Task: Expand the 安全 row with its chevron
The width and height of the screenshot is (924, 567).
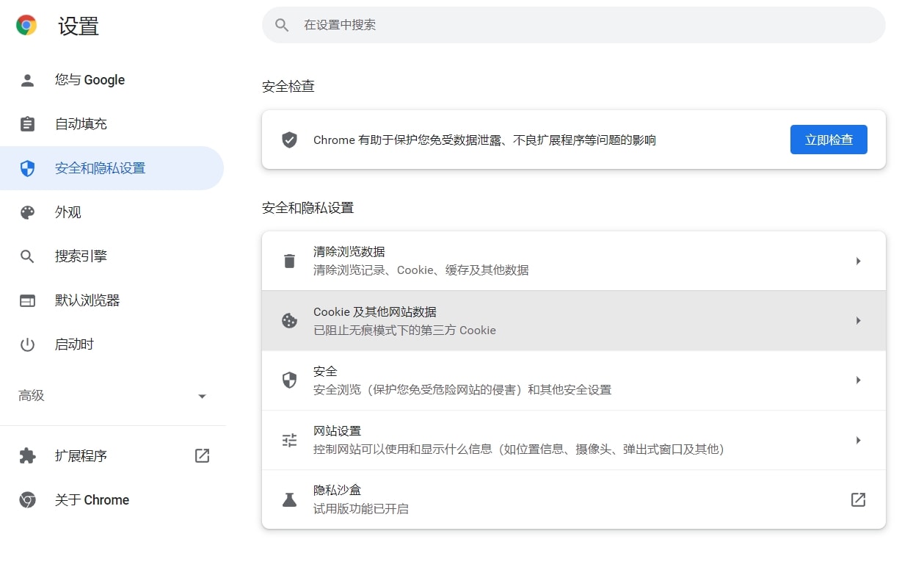Action: point(858,380)
